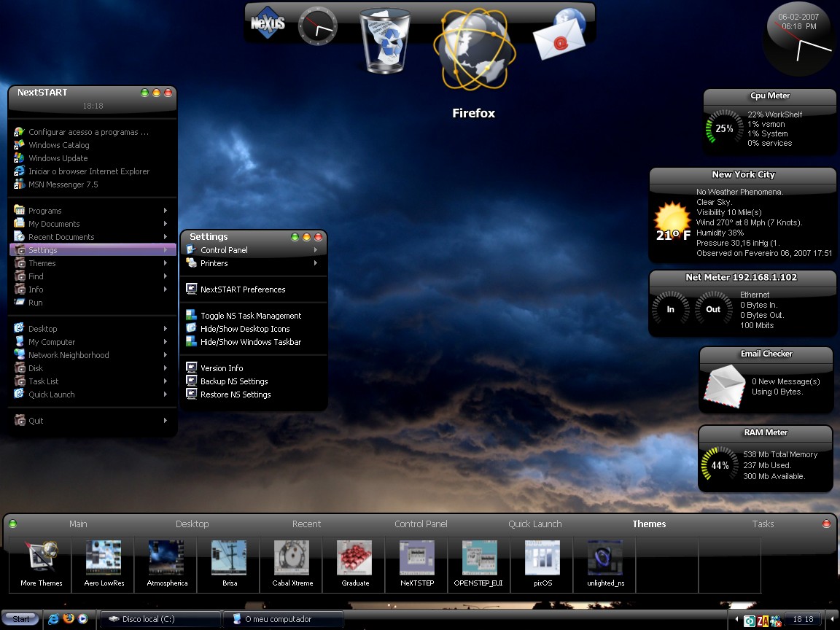Open Disco local (C:) taskbar button
840x630 pixels.
(x=159, y=619)
